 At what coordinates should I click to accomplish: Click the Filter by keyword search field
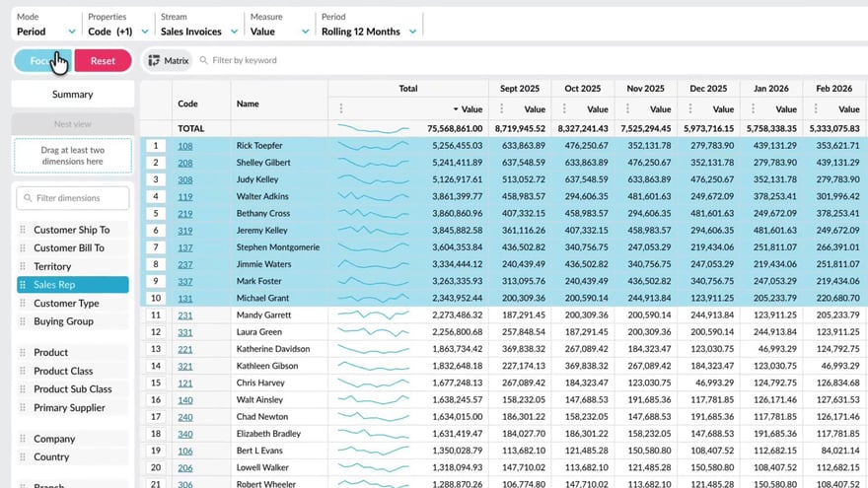245,60
